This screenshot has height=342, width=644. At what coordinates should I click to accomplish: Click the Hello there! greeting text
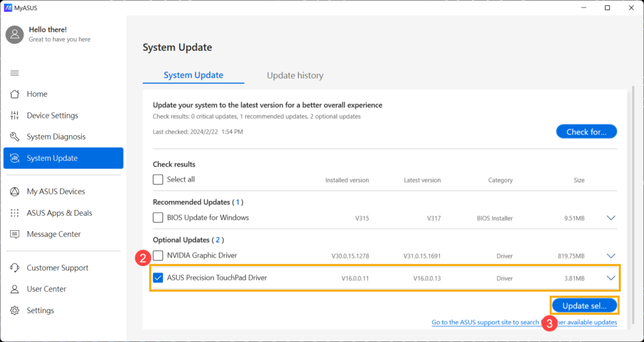pyautogui.click(x=48, y=30)
